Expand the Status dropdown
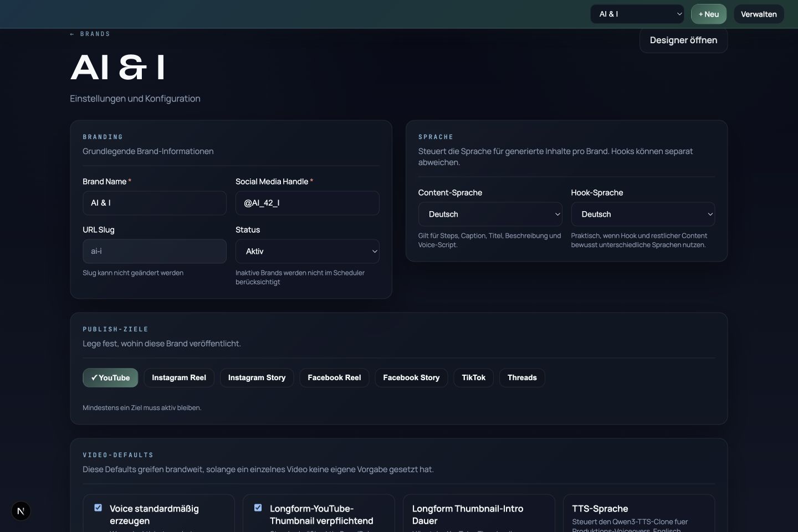 (308, 251)
